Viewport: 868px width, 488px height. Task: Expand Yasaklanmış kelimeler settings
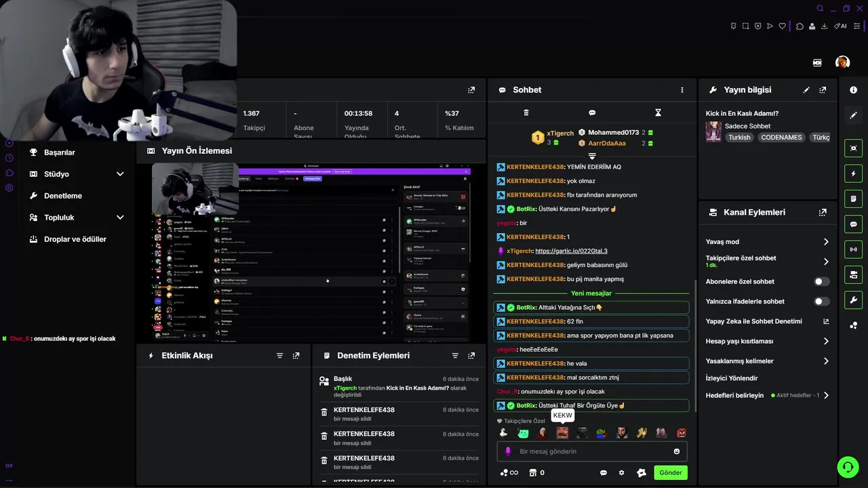[825, 361]
